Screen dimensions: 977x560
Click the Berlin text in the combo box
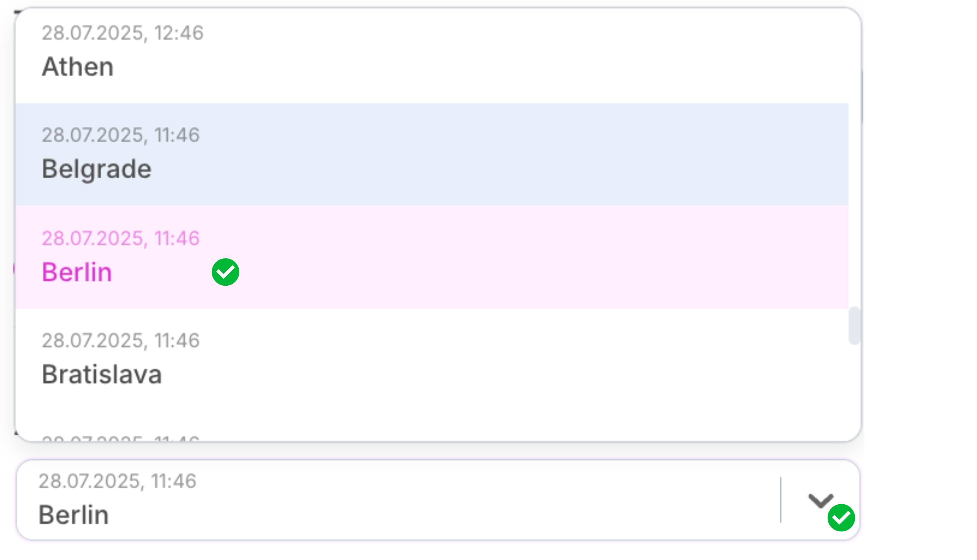[x=74, y=515]
